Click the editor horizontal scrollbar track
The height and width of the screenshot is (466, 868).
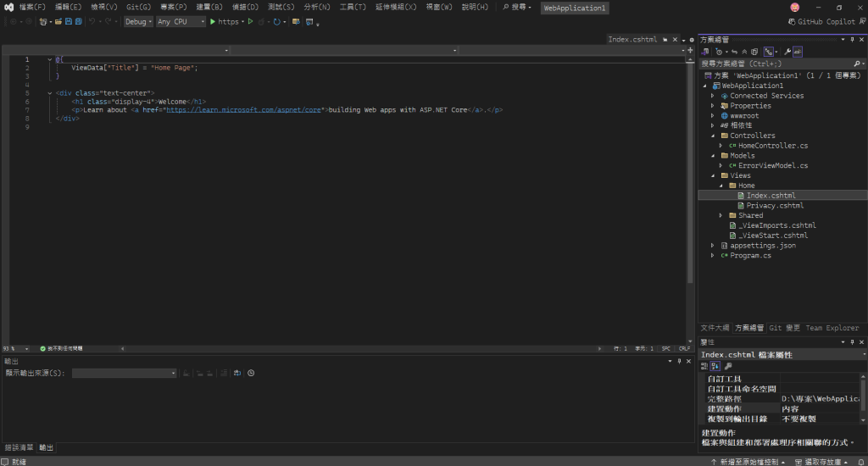[359, 349]
